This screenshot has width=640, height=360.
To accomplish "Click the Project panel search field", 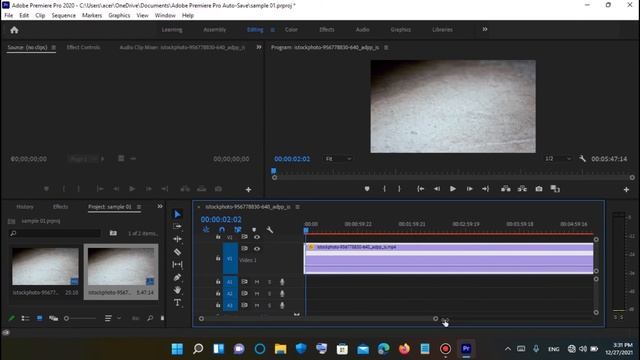I will tap(55, 233).
